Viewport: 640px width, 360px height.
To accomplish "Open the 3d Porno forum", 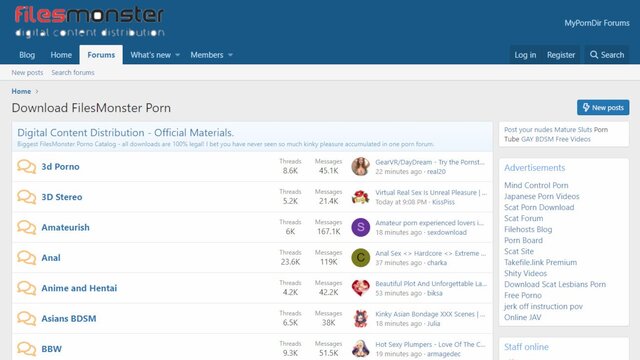I will pos(60,167).
